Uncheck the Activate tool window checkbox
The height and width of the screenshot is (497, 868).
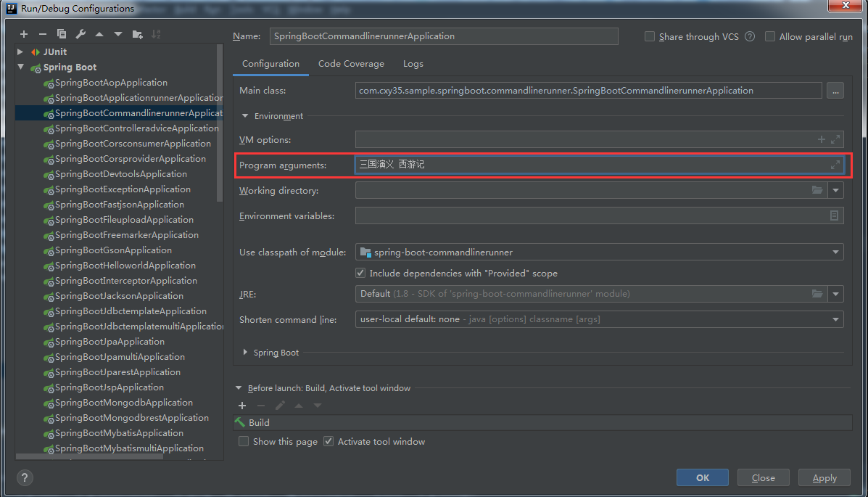pos(328,441)
